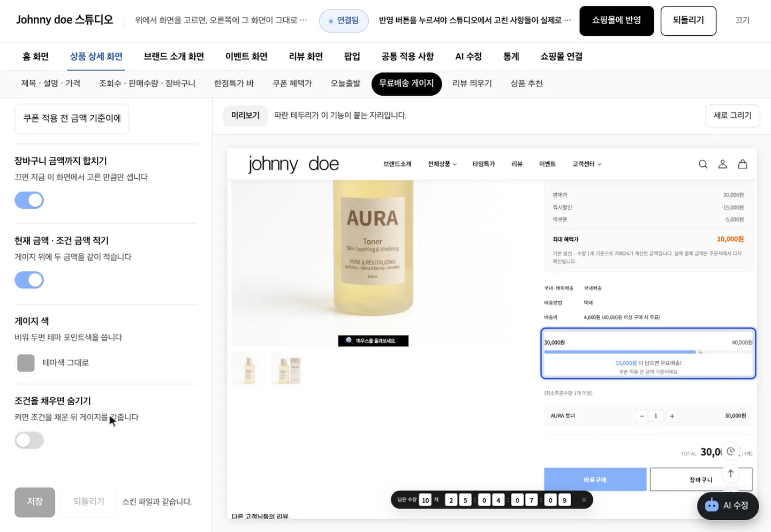Screen dimensions: 771x532
Task: Expand 전체상품 menu in shop preview
Action: [442, 164]
